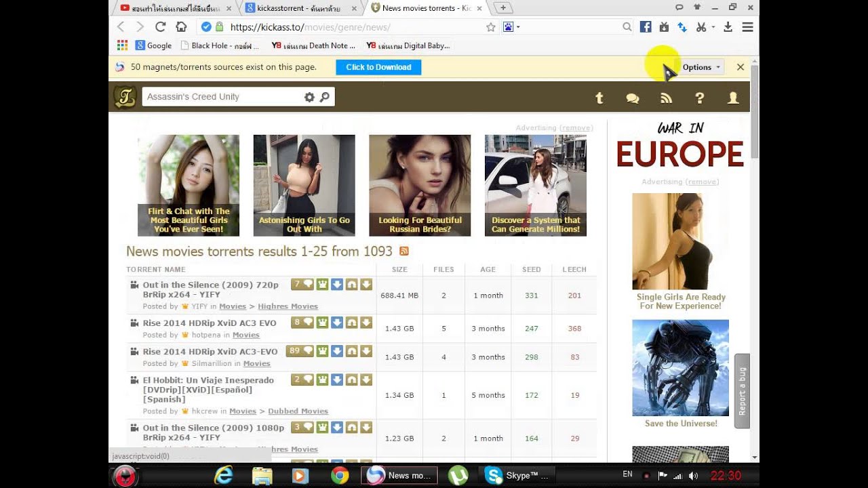Click the blue magnet download icon for Rise AC3 EVO
868x488 pixels.
coord(337,322)
